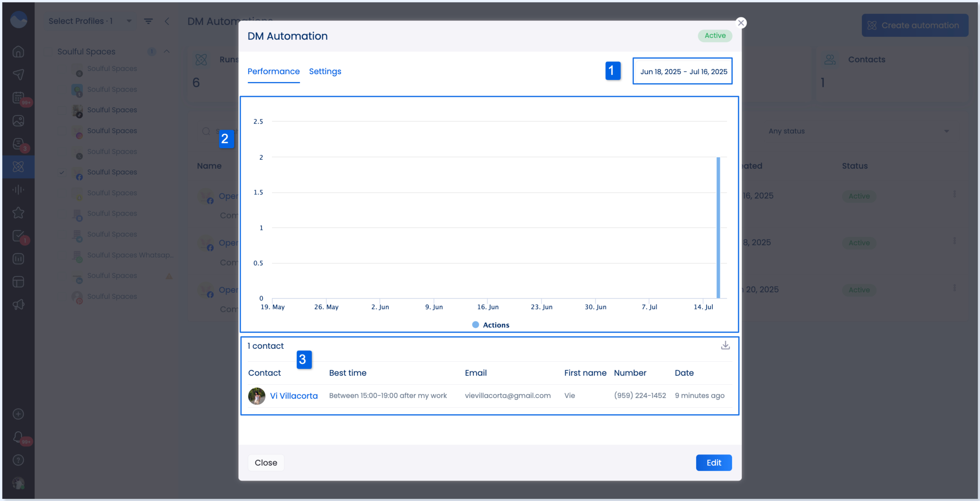
Task: Open the date range picker Jun 18 - Jul 16
Action: 683,72
